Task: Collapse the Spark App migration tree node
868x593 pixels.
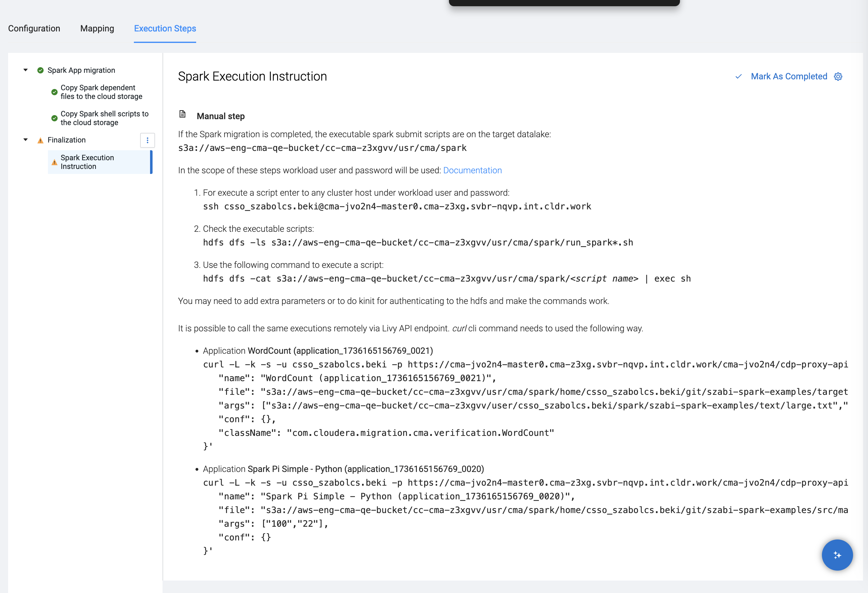Action: [26, 70]
